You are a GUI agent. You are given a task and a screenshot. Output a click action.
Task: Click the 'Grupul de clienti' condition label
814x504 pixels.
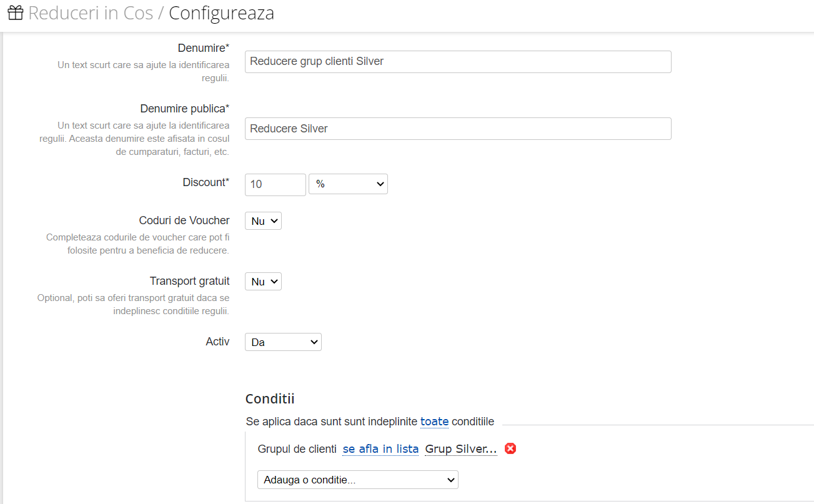(x=297, y=449)
